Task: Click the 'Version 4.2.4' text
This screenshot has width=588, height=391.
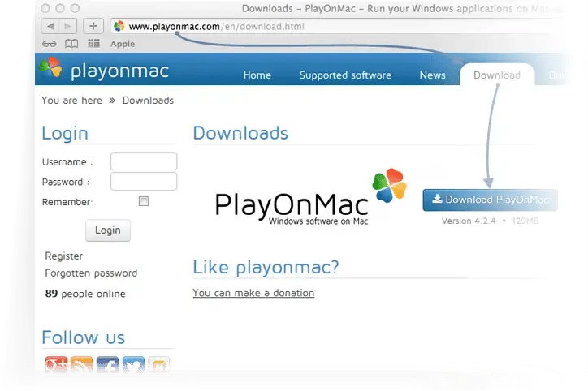Action: pos(469,221)
